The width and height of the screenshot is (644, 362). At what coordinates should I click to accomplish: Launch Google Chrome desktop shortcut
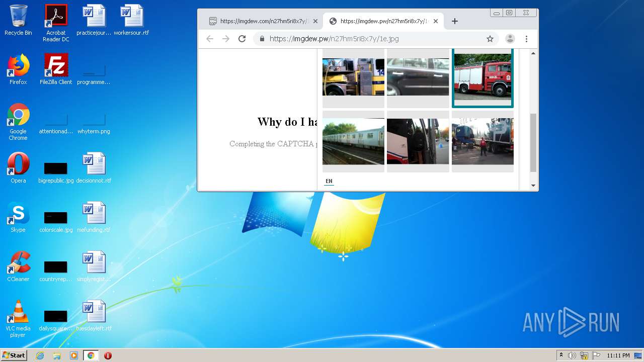[18, 122]
